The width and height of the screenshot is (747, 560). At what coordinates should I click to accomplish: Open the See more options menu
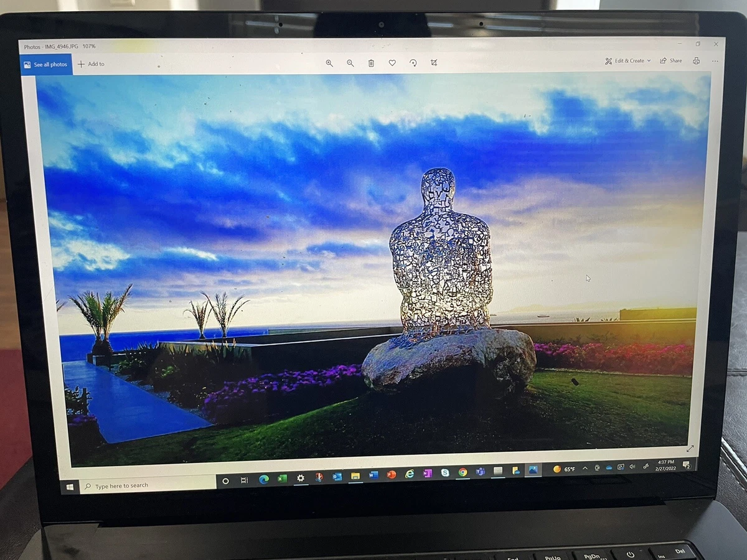click(x=715, y=61)
